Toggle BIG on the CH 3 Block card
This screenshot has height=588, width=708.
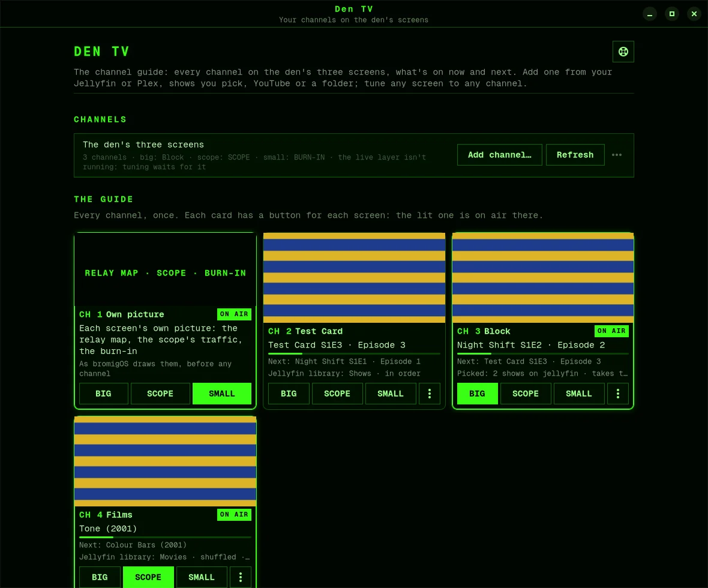click(477, 394)
